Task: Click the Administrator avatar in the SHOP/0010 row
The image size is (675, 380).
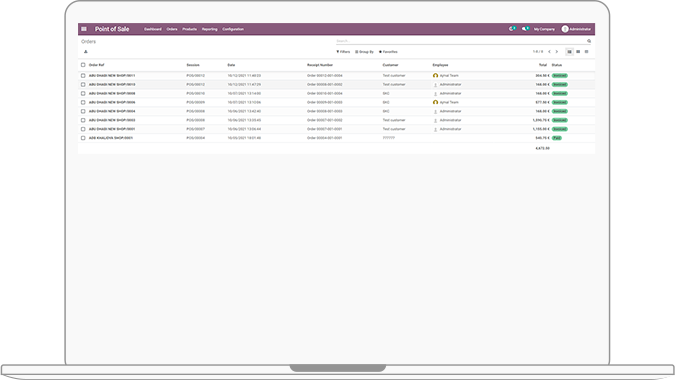Action: click(x=435, y=85)
